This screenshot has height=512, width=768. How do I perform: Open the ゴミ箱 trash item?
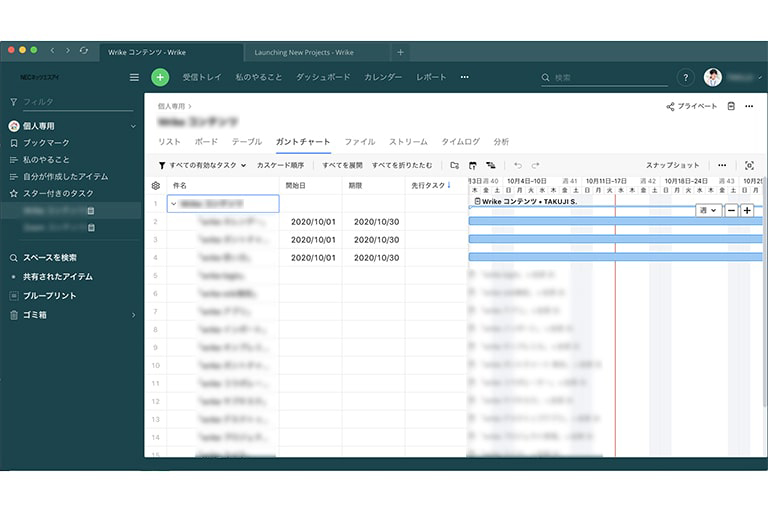pos(35,315)
